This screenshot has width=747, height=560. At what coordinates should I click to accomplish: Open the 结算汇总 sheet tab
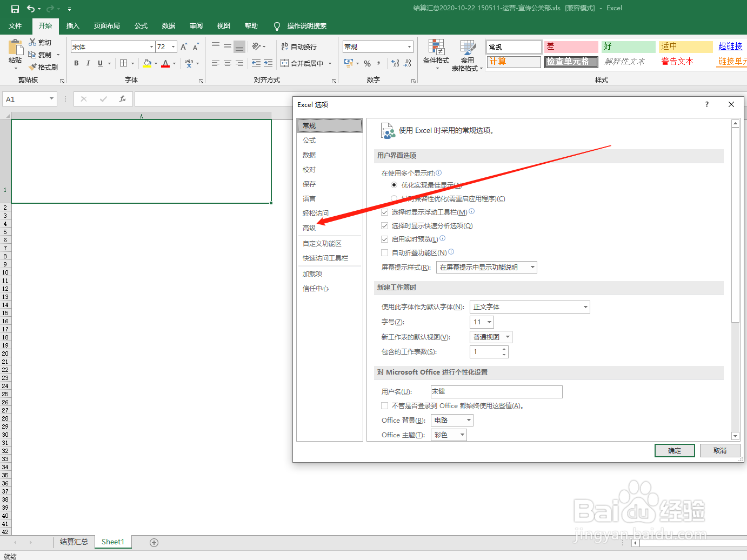point(74,542)
